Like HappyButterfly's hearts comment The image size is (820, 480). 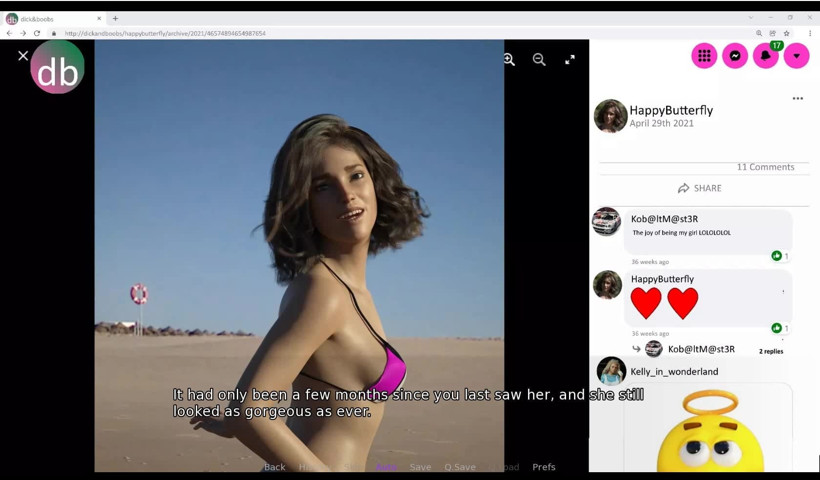[777, 328]
